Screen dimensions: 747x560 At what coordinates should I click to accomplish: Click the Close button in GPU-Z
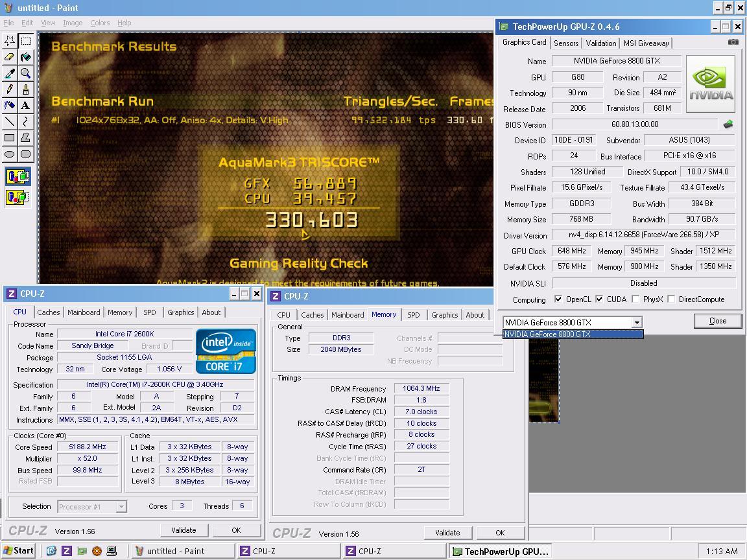(717, 321)
